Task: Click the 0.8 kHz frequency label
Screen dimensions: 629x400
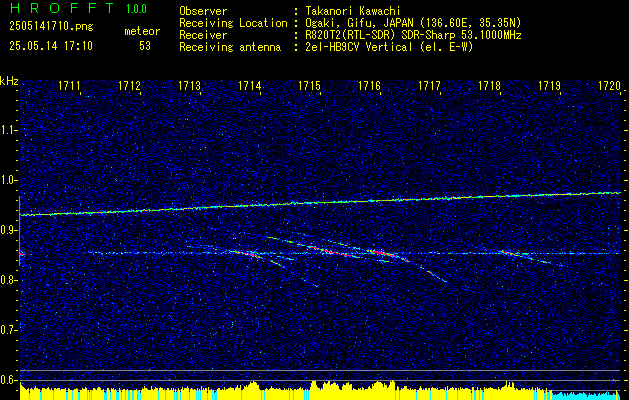Action: coord(9,280)
